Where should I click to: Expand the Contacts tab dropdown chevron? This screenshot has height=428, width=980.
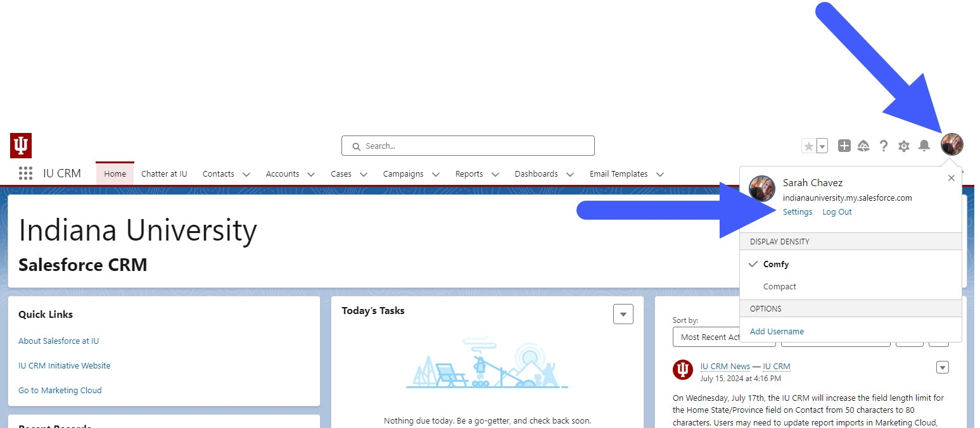[x=246, y=174]
